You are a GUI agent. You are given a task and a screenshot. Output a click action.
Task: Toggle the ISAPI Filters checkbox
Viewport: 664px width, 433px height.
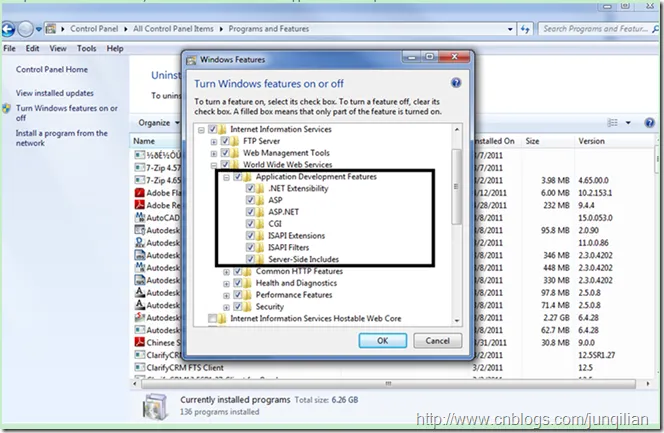coord(250,248)
